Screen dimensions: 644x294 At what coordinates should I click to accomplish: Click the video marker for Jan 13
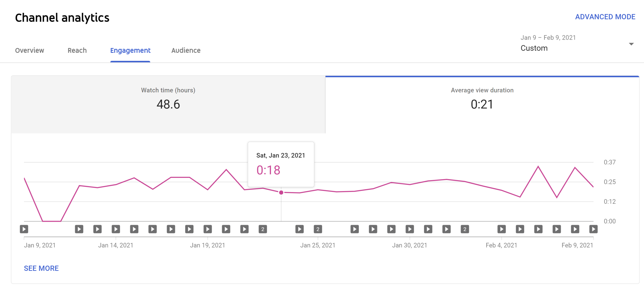tap(97, 229)
